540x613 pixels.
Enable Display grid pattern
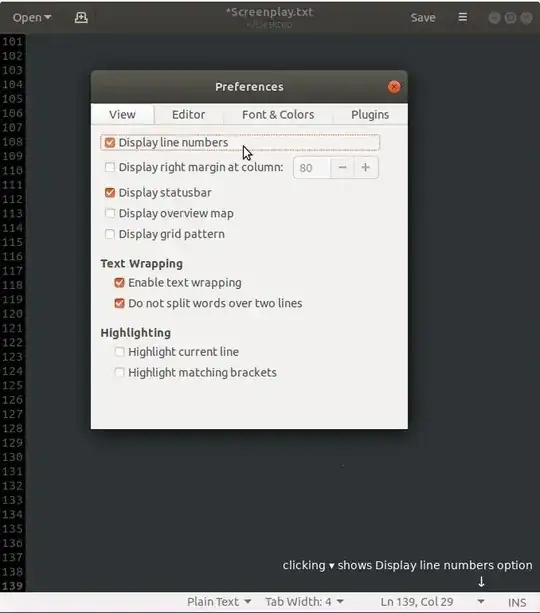tap(110, 234)
